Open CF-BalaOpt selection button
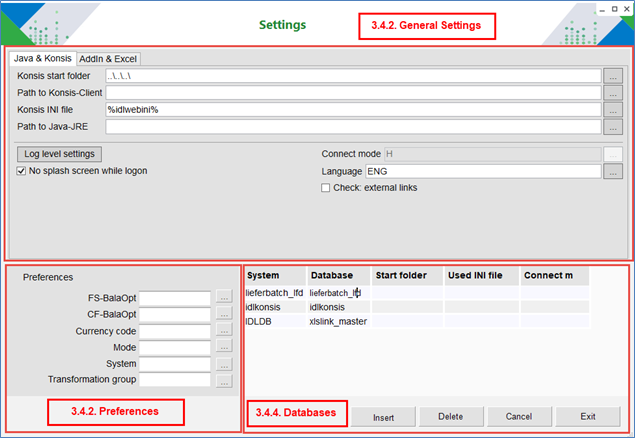The image size is (635, 438). click(x=224, y=313)
